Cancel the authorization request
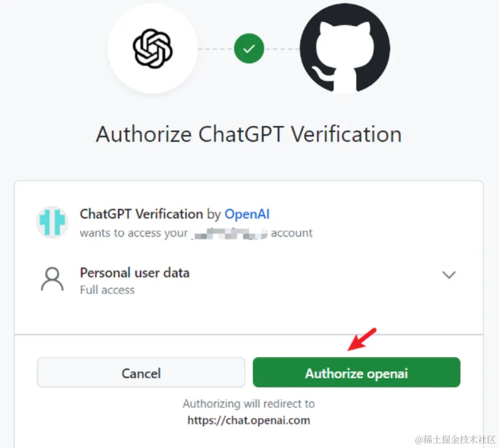The width and height of the screenshot is (499, 448). [141, 372]
